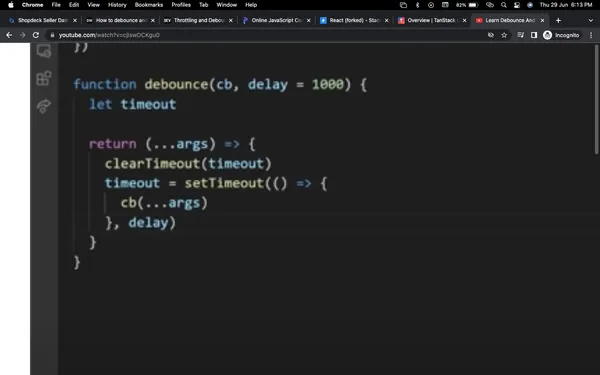Open the Edit menu
This screenshot has height=375, width=600.
click(74, 5)
